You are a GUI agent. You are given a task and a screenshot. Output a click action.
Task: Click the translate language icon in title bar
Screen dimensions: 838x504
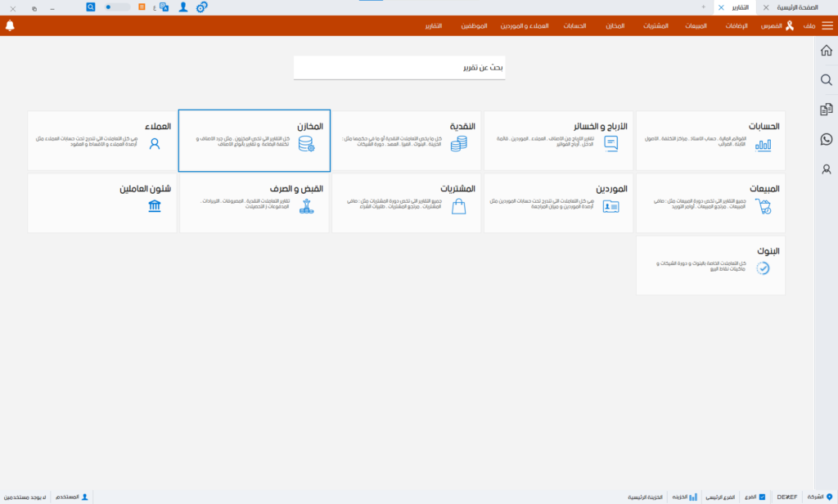164,7
